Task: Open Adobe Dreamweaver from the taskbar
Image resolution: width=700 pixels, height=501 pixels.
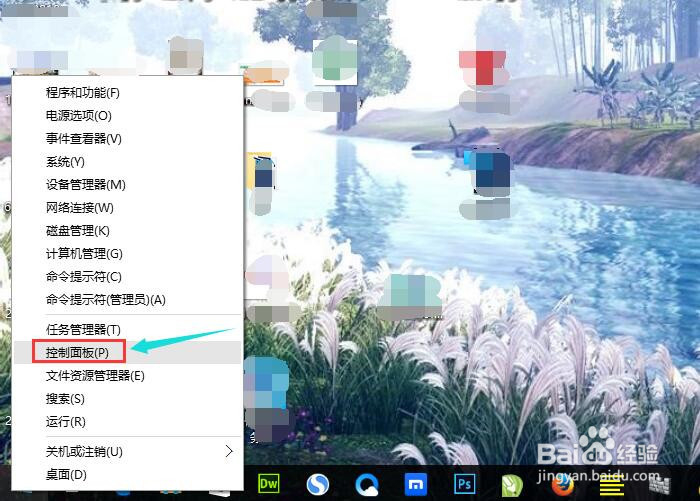Action: pyautogui.click(x=269, y=484)
